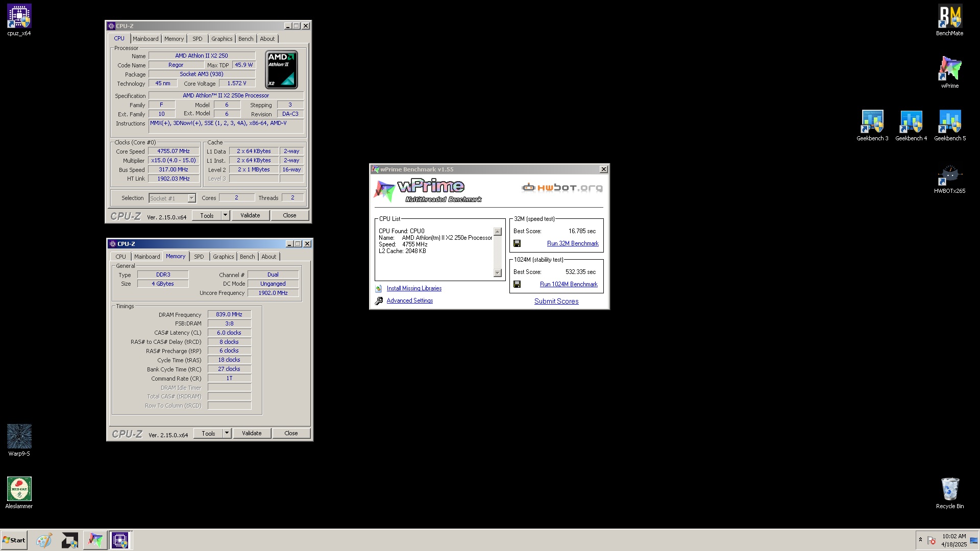The height and width of the screenshot is (551, 980).
Task: Click save icon for 32M score
Action: click(x=517, y=244)
